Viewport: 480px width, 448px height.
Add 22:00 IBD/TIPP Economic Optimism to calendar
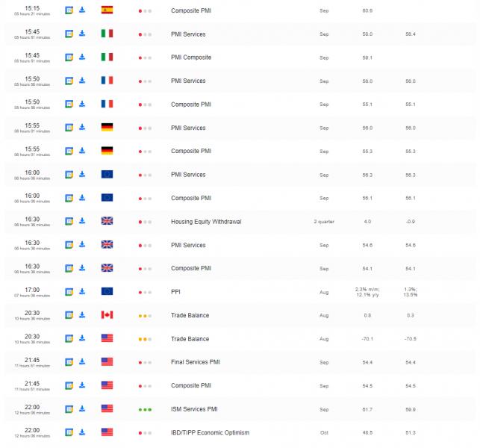pos(69,432)
